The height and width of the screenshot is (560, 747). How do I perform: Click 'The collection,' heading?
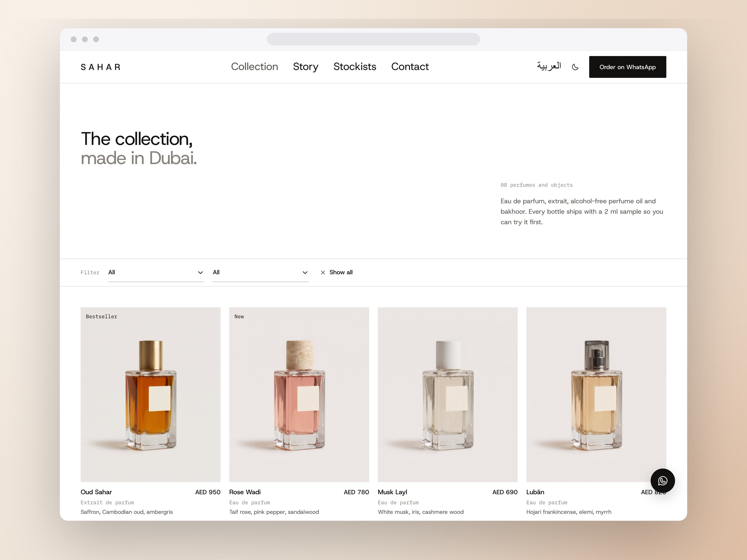[x=137, y=139]
